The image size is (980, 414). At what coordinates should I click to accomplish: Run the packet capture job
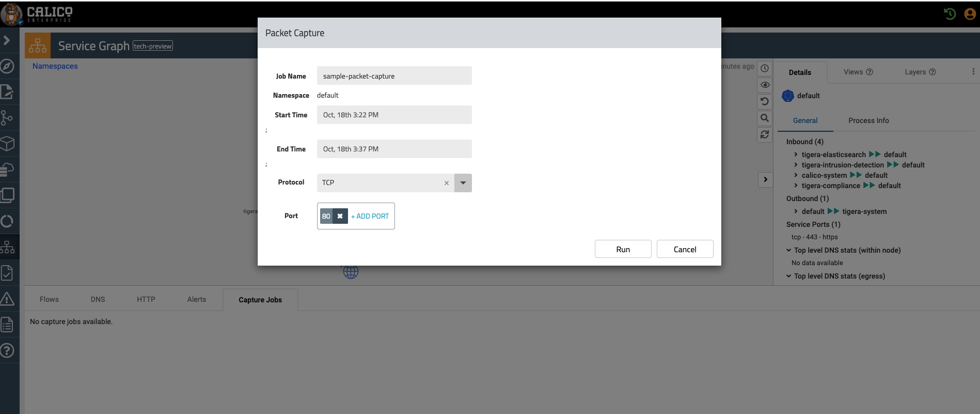click(623, 249)
